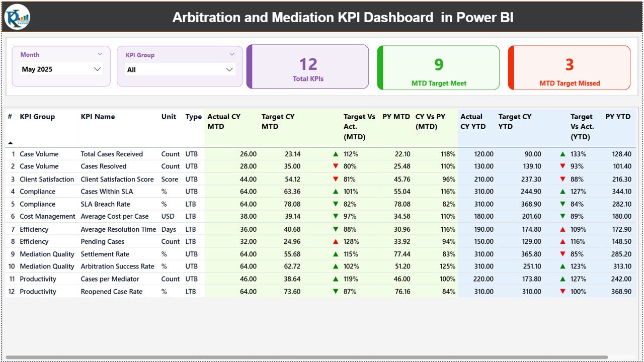Click the green up arrow beside Total Cases Received
The image size is (644, 362).
(x=336, y=154)
